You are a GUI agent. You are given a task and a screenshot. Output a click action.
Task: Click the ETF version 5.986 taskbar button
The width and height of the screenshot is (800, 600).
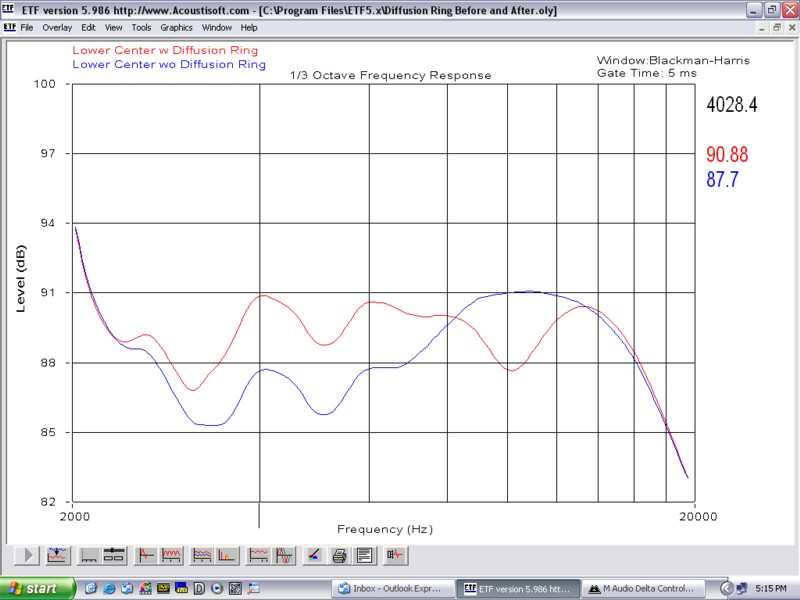point(518,589)
